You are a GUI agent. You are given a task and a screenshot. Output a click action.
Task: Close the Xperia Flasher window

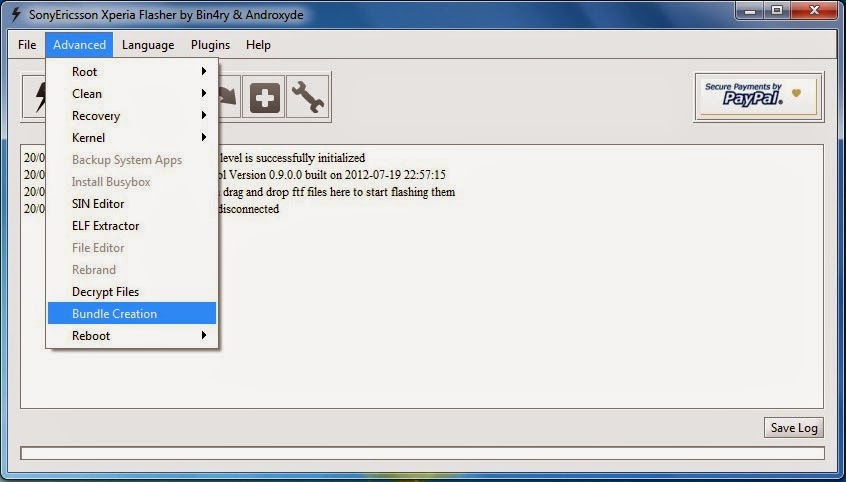[x=815, y=11]
